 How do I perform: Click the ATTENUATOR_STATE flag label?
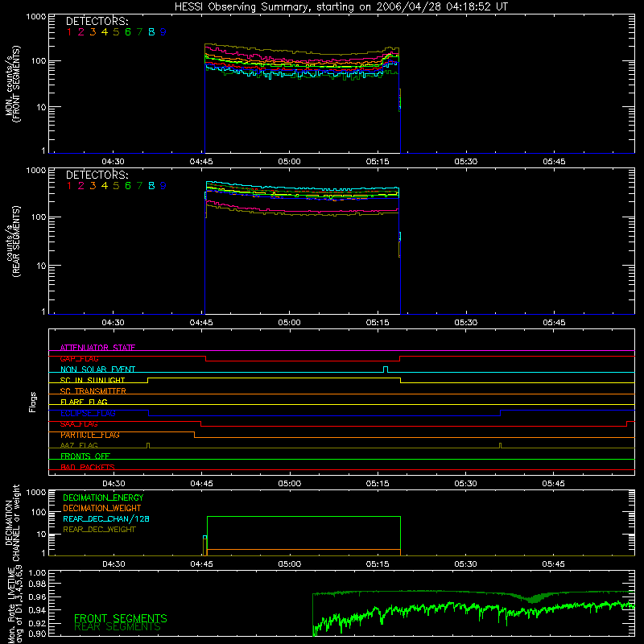pos(97,348)
